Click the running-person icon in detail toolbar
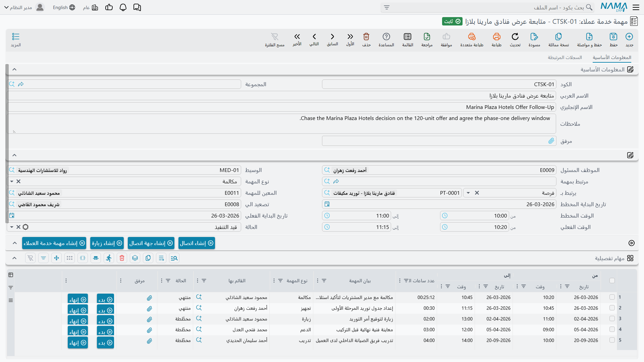The width and height of the screenshot is (644, 362). pyautogui.click(x=109, y=258)
